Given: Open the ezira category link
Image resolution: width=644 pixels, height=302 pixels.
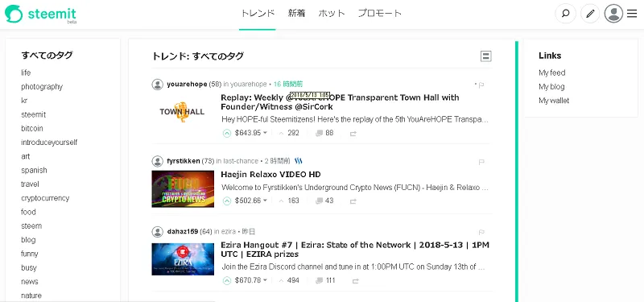Looking at the screenshot, I should click(229, 232).
